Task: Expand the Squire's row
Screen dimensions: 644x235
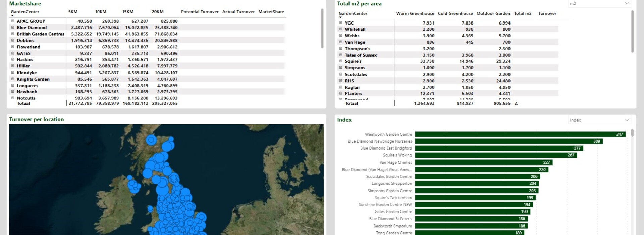Action: coord(340,61)
